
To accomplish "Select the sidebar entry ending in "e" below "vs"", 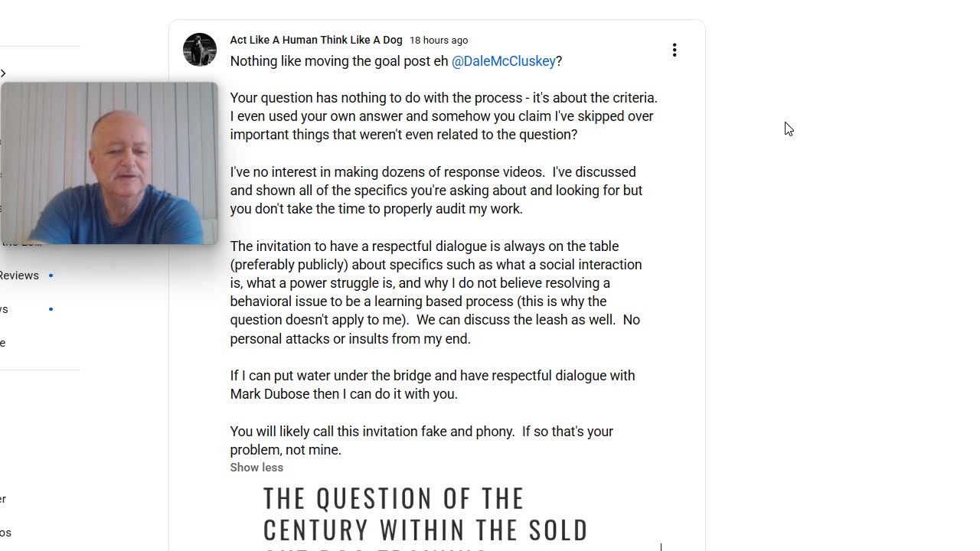I will pos(3,343).
